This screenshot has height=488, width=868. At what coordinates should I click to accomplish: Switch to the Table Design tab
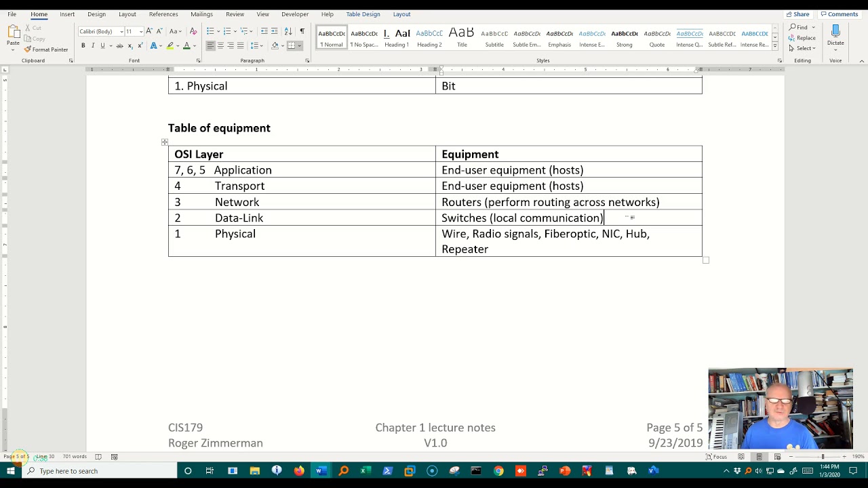tap(363, 14)
